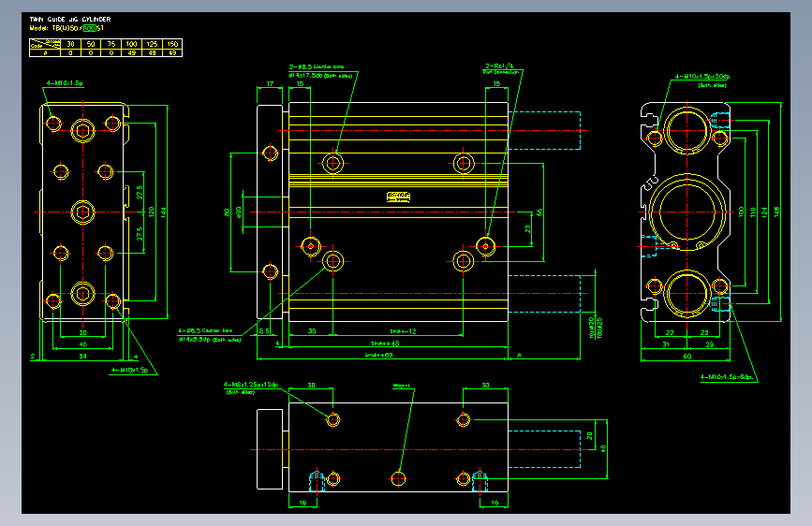
Task: Click the '144' dimension in left view
Action: (164, 212)
